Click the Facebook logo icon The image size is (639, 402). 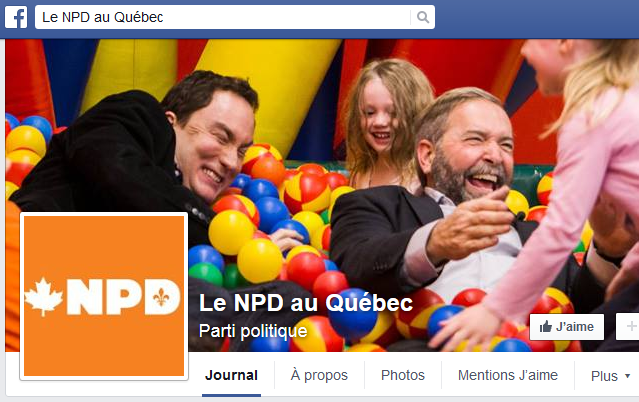click(16, 17)
